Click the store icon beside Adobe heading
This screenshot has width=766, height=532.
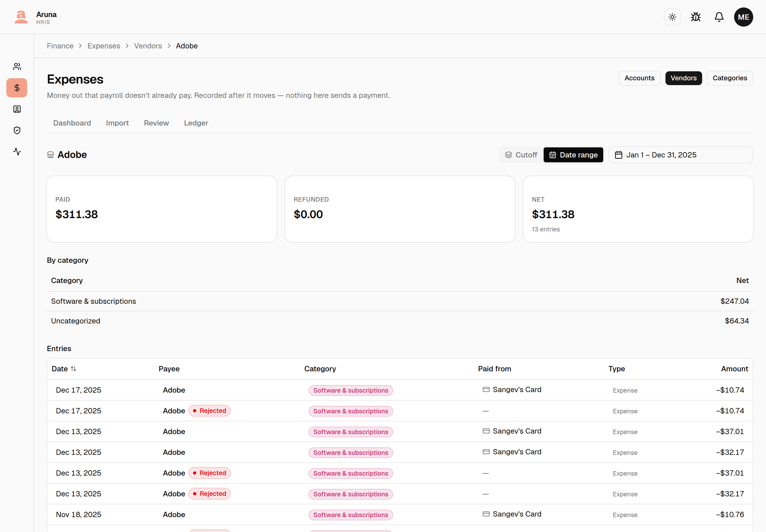point(50,155)
